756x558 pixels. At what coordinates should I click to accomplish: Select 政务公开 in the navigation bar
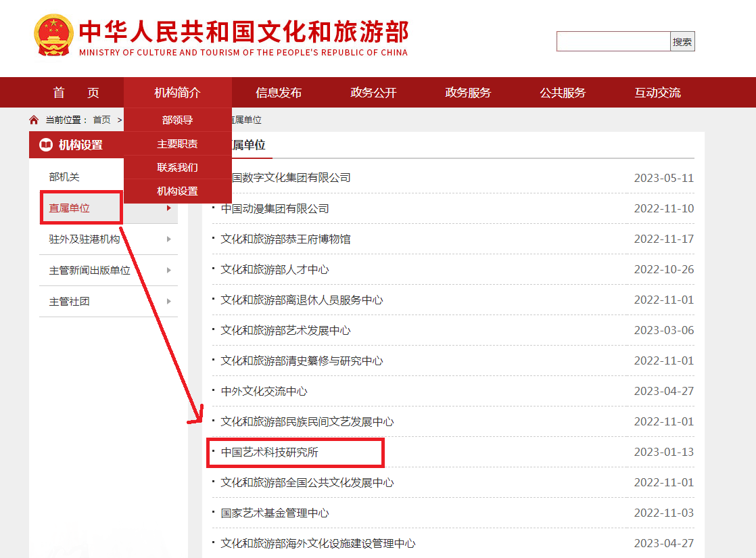[374, 93]
